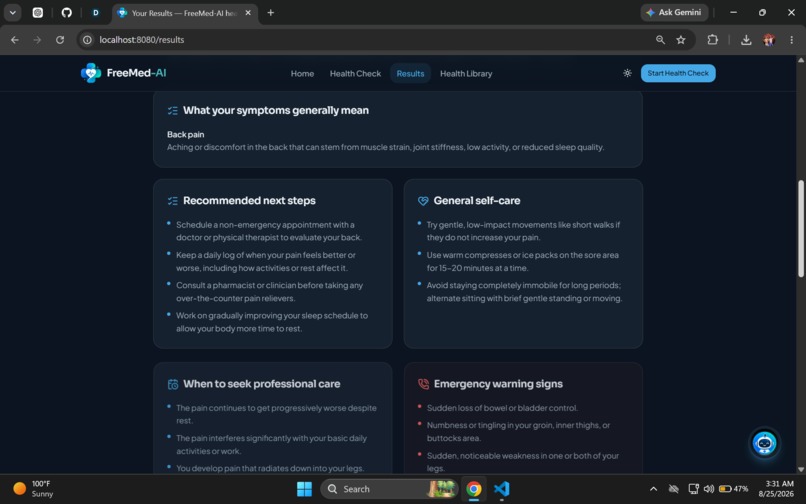Open Chrome from the taskbar
The width and height of the screenshot is (806, 504).
[x=474, y=489]
